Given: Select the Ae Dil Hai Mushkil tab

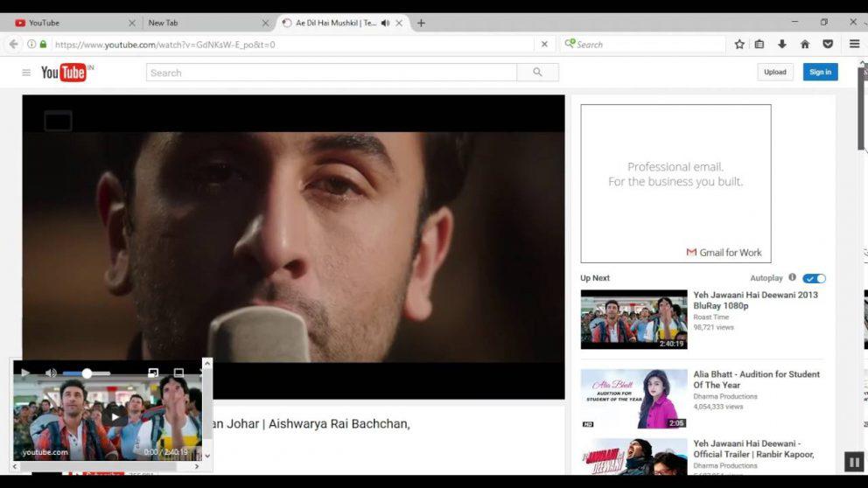Looking at the screenshot, I should click(x=338, y=23).
